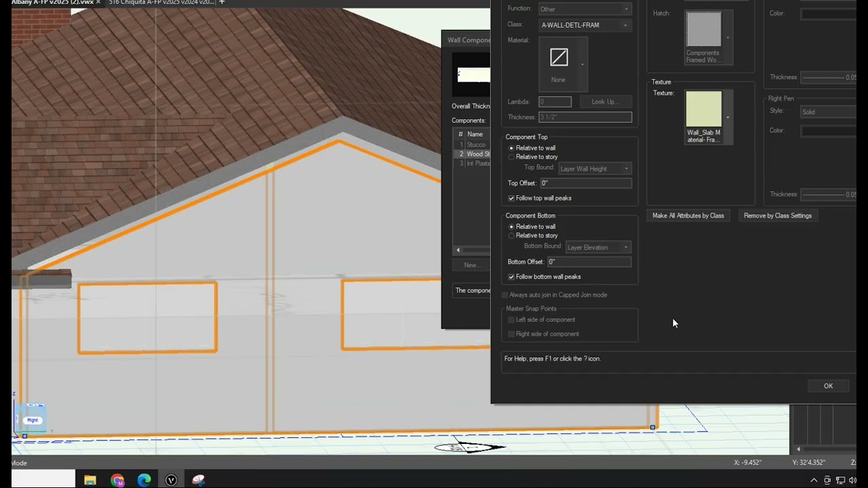Select the Stucco component row

473,144
